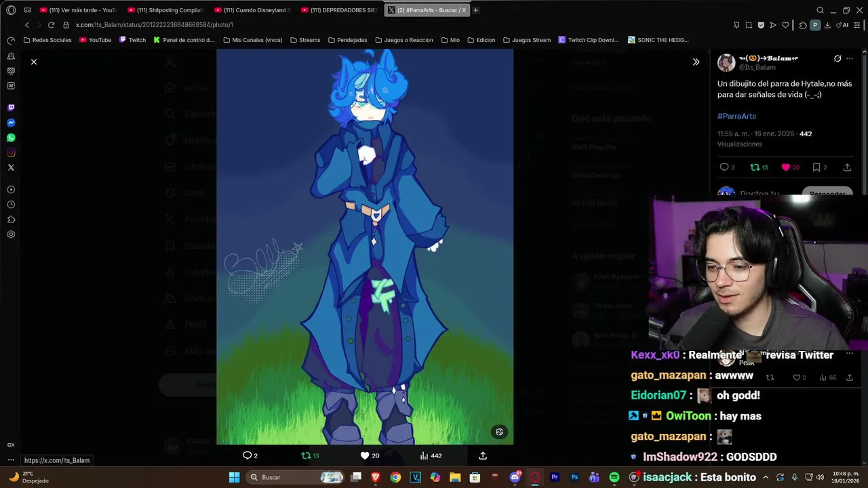Reply using the side panel comment icon
This screenshot has height=488, width=868.
point(724,167)
